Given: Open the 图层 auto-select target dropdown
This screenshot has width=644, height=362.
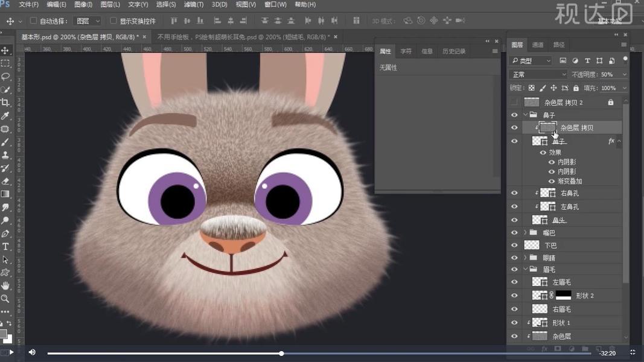Looking at the screenshot, I should click(87, 21).
